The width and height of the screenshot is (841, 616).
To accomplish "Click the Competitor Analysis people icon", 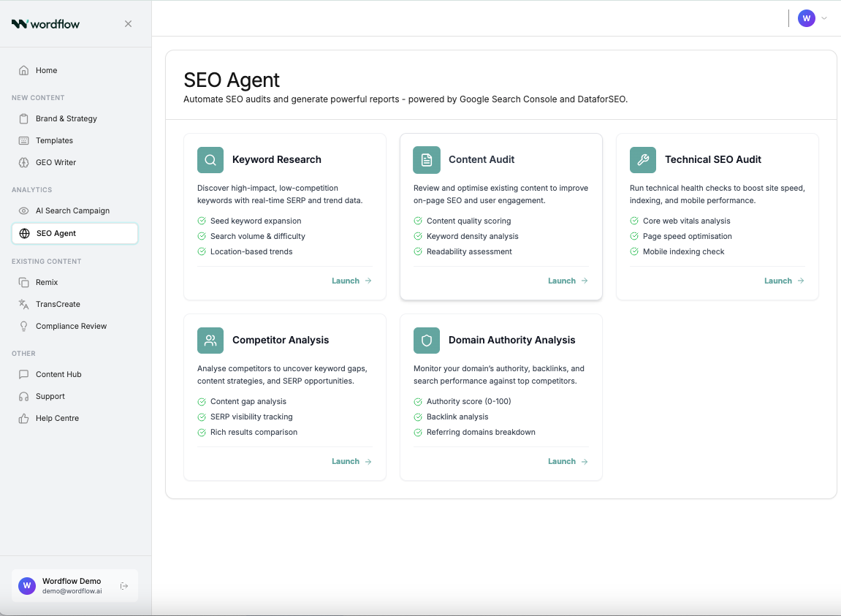I will click(210, 341).
